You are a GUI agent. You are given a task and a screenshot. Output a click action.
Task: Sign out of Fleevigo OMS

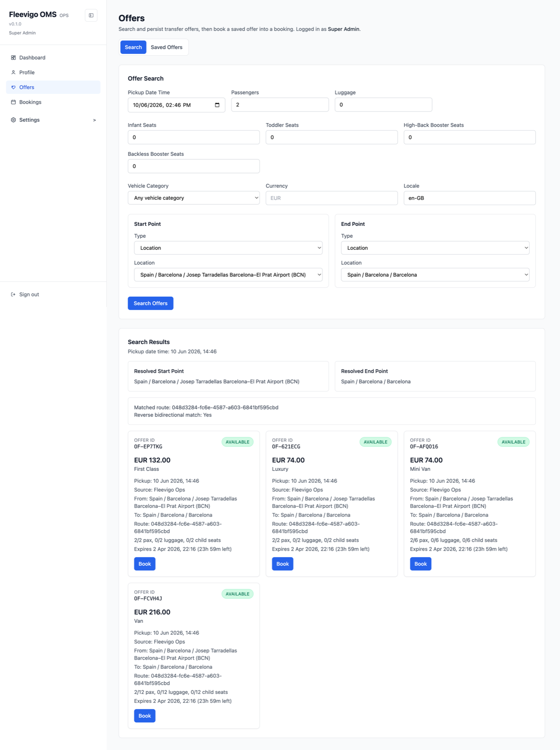(x=53, y=294)
